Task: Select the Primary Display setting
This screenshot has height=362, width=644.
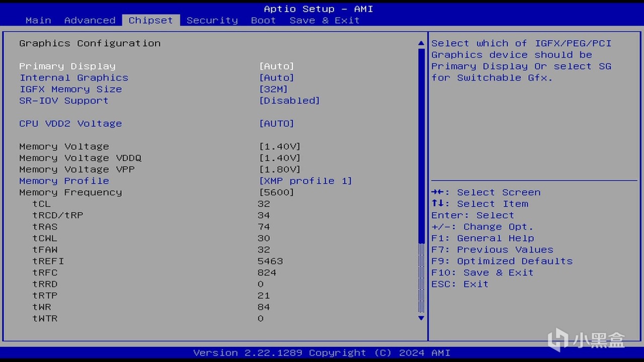Action: [x=67, y=66]
